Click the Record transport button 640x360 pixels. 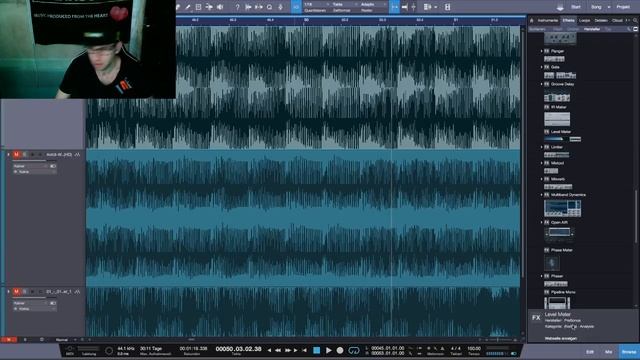(340, 350)
